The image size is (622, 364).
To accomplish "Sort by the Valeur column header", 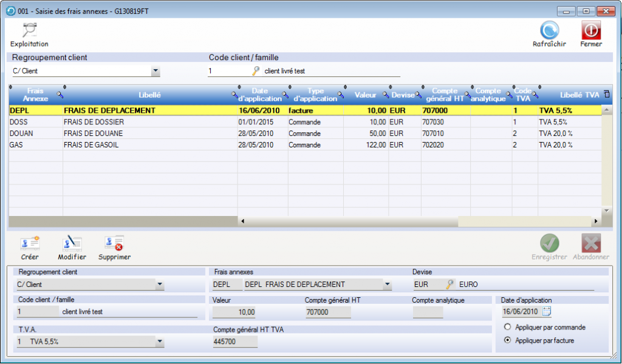I will pos(365,95).
